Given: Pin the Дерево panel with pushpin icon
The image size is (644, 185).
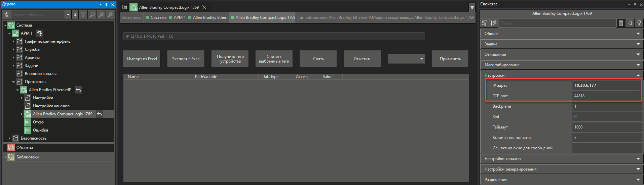Looking at the screenshot, I should pyautogui.click(x=107, y=5).
